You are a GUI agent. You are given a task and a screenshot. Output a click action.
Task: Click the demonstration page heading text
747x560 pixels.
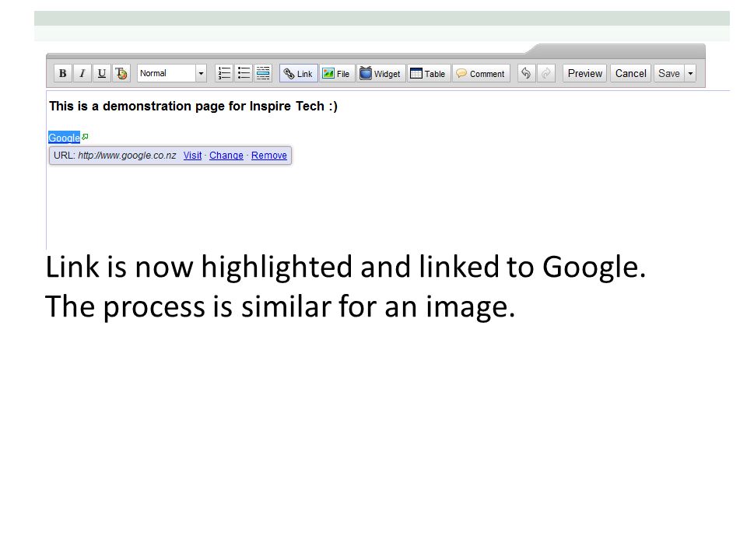tap(193, 107)
